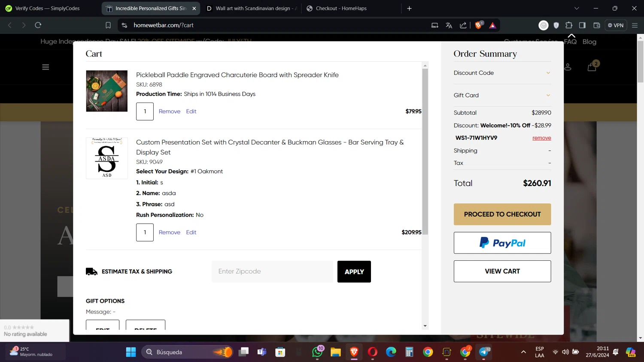Toggle the VPN button in the toolbar
The height and width of the screenshot is (362, 644).
(616, 25)
